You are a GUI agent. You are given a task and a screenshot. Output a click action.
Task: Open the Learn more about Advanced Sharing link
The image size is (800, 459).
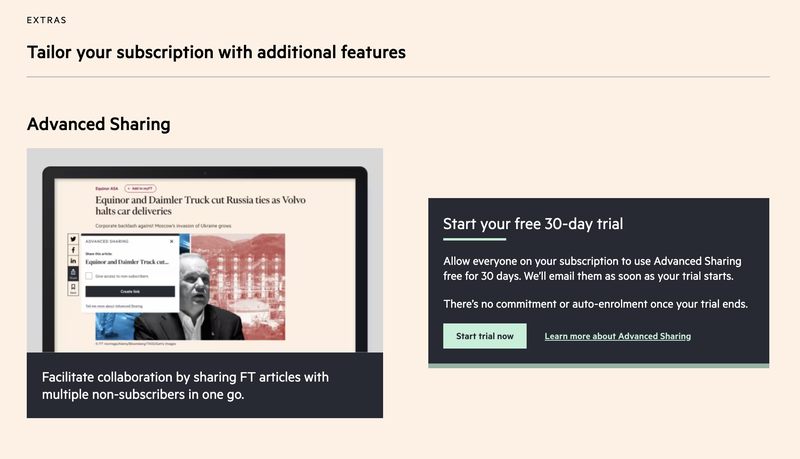[617, 336]
